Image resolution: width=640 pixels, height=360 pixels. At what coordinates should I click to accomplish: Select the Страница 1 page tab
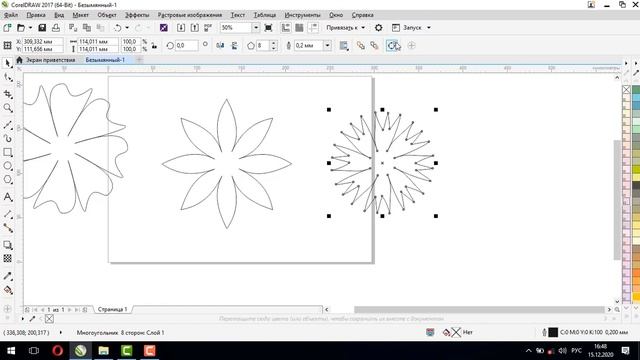112,309
